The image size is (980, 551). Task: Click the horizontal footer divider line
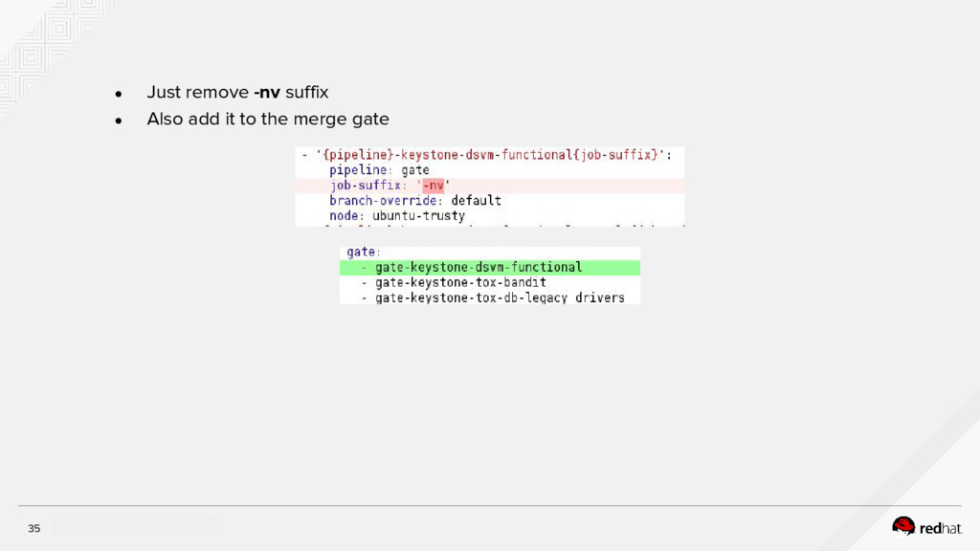[x=490, y=506]
